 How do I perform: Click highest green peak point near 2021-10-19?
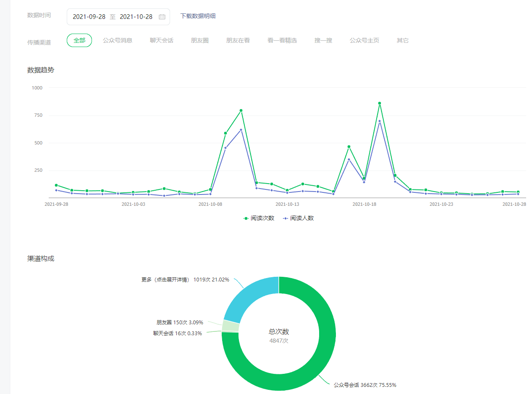(380, 103)
